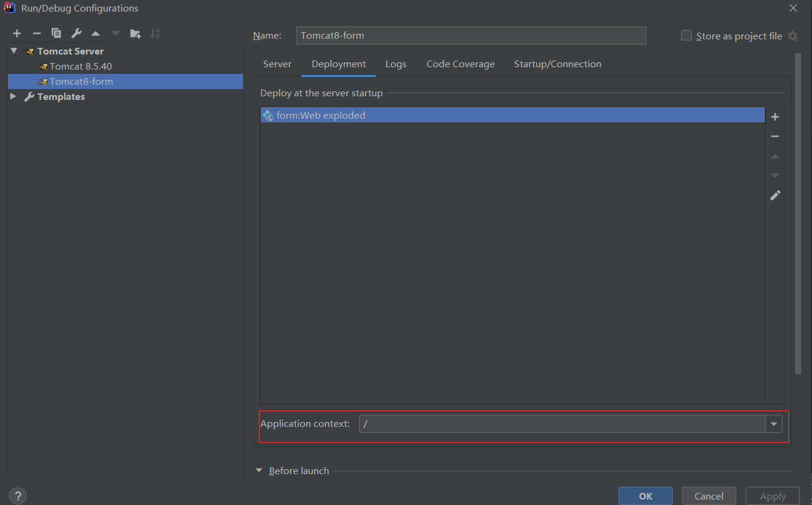The width and height of the screenshot is (812, 505).
Task: Collapse the Tomcat Server tree node
Action: pyautogui.click(x=13, y=51)
